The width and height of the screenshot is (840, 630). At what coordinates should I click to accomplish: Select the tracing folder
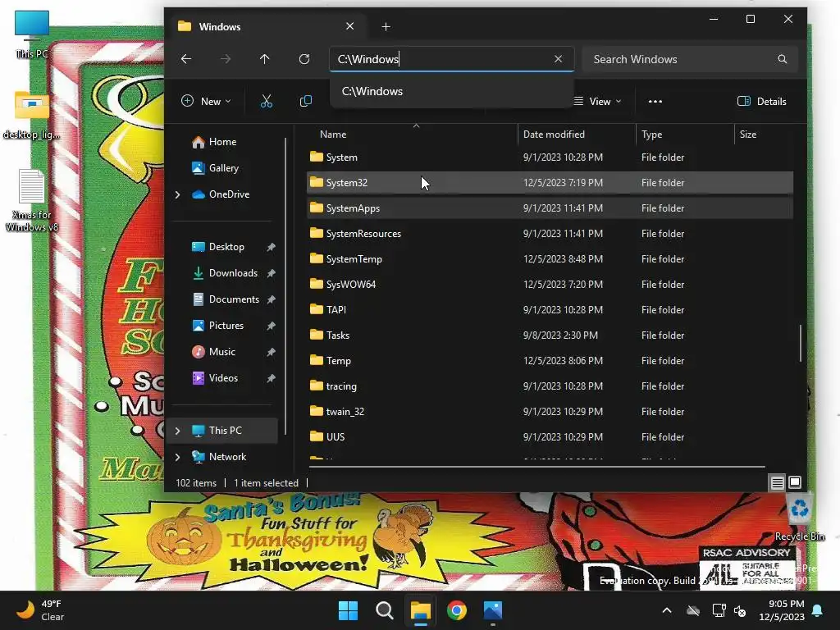click(550, 386)
